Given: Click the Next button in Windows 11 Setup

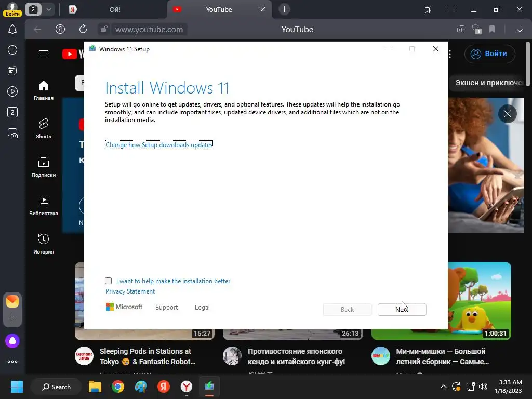Looking at the screenshot, I should 402,310.
